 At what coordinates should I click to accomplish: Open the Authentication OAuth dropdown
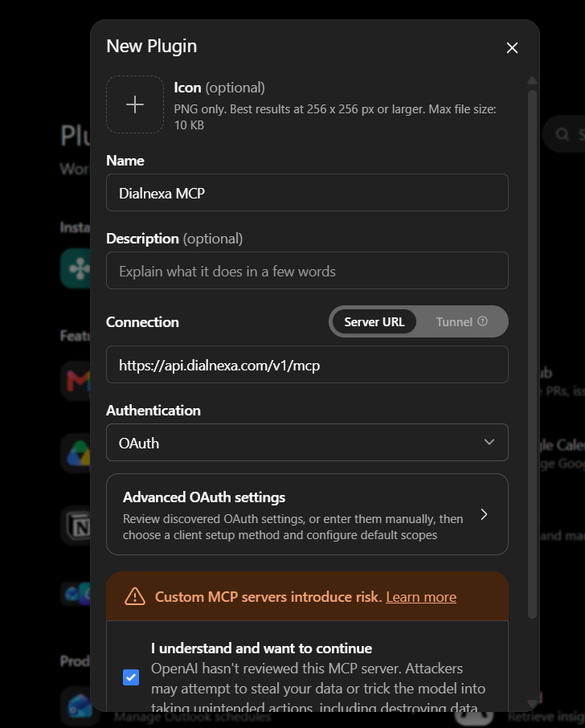[x=307, y=443]
